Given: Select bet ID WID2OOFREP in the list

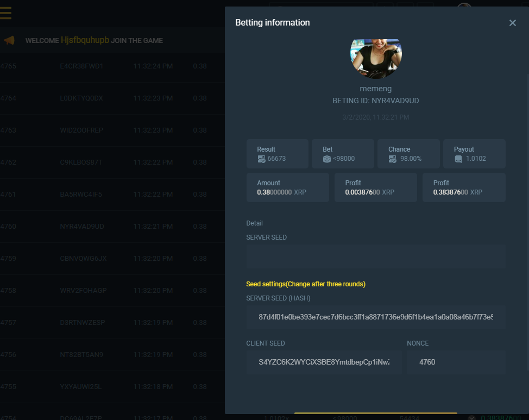Looking at the screenshot, I should pos(81,130).
